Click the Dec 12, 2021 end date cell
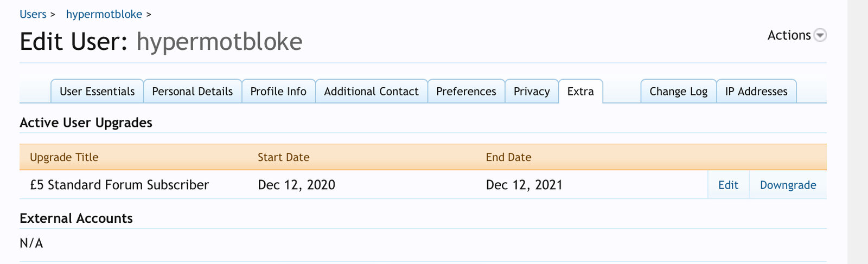 (x=524, y=185)
